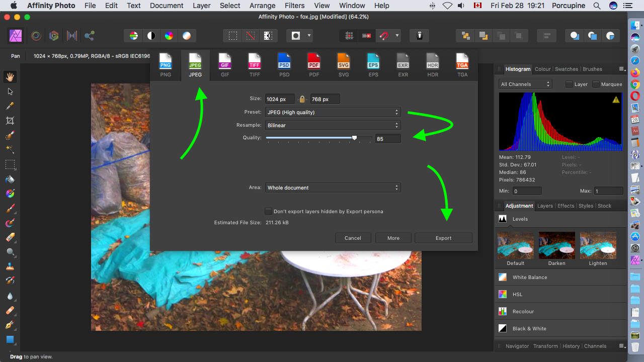The height and width of the screenshot is (362, 644).
Task: Select the Gradient tool
Action: point(10,194)
